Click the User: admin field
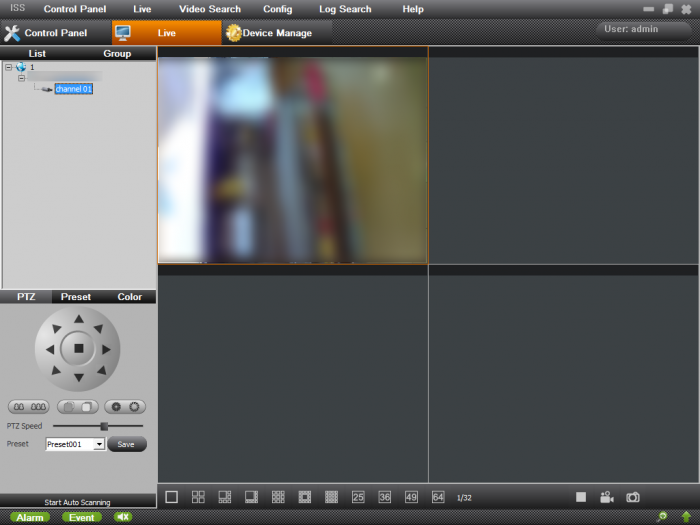The image size is (700, 525). (x=643, y=30)
